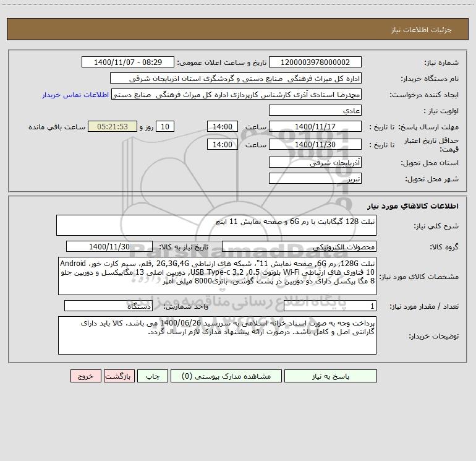The image size is (476, 461).
Task: Click the واحد شمارش field دستگاه
Action: point(108,306)
